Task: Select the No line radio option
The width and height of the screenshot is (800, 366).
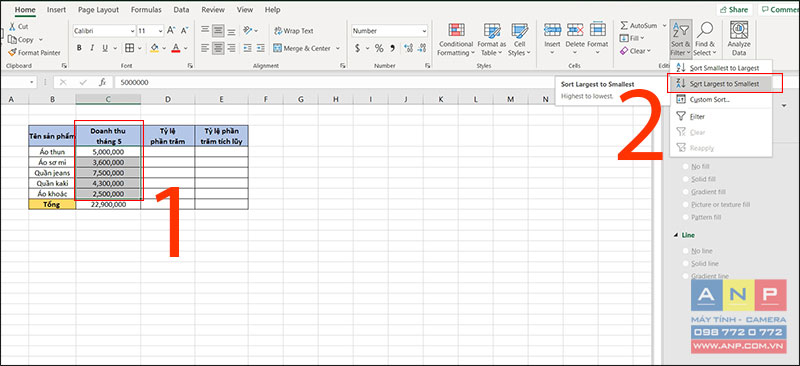Action: (686, 251)
